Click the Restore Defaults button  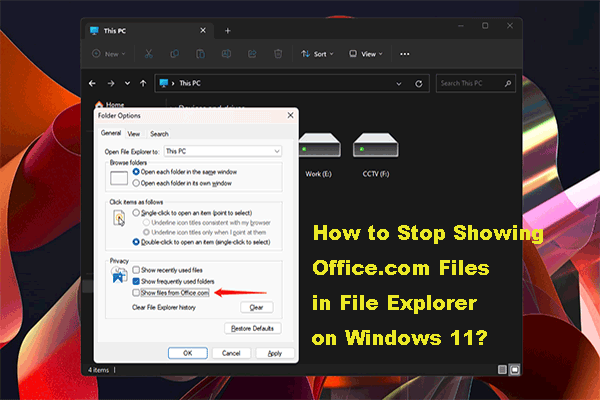(x=253, y=328)
